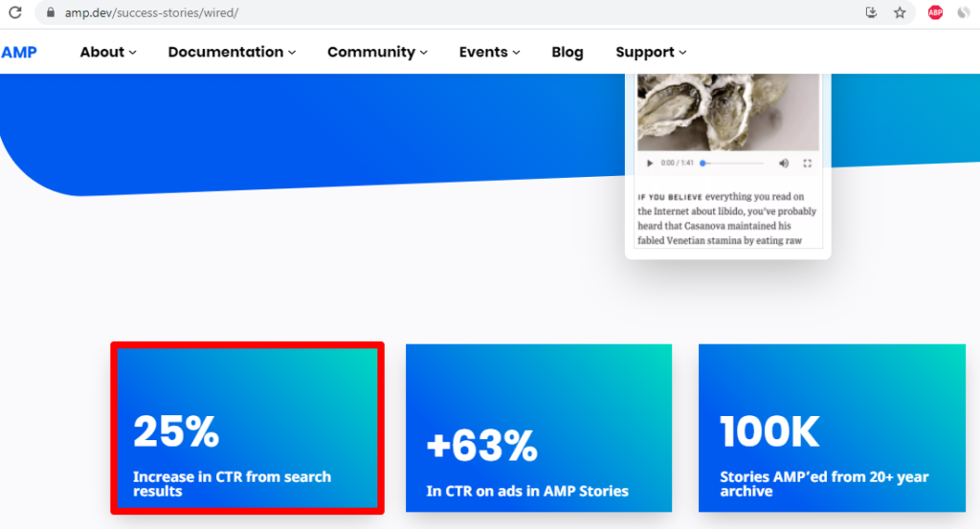Click the gray extension icon beside ABP
Screen dimensions: 980x529
pos(963,12)
